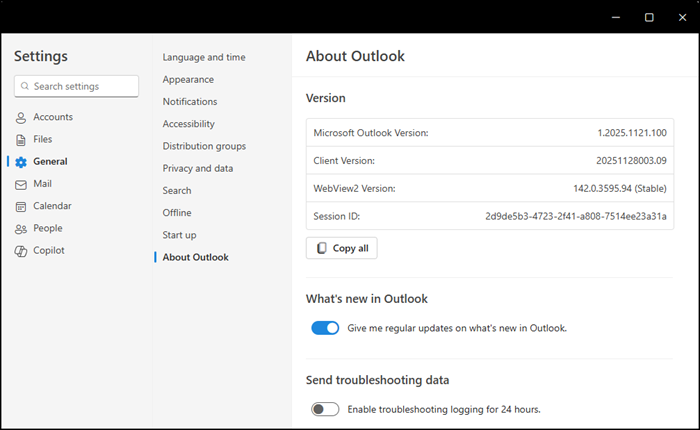Image resolution: width=700 pixels, height=430 pixels.
Task: Focus the Search settings field
Action: [x=76, y=86]
